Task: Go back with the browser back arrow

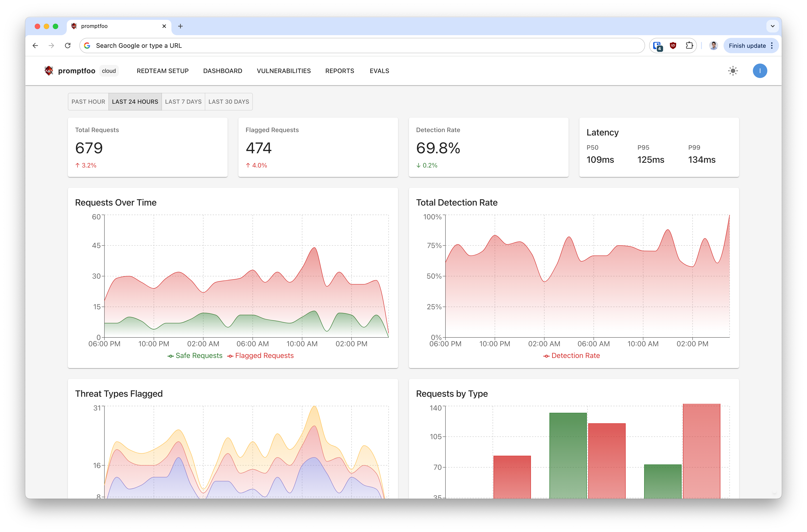Action: (35, 46)
